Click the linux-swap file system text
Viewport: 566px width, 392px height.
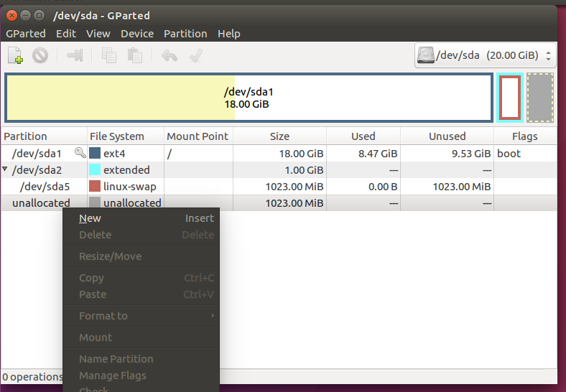click(129, 187)
